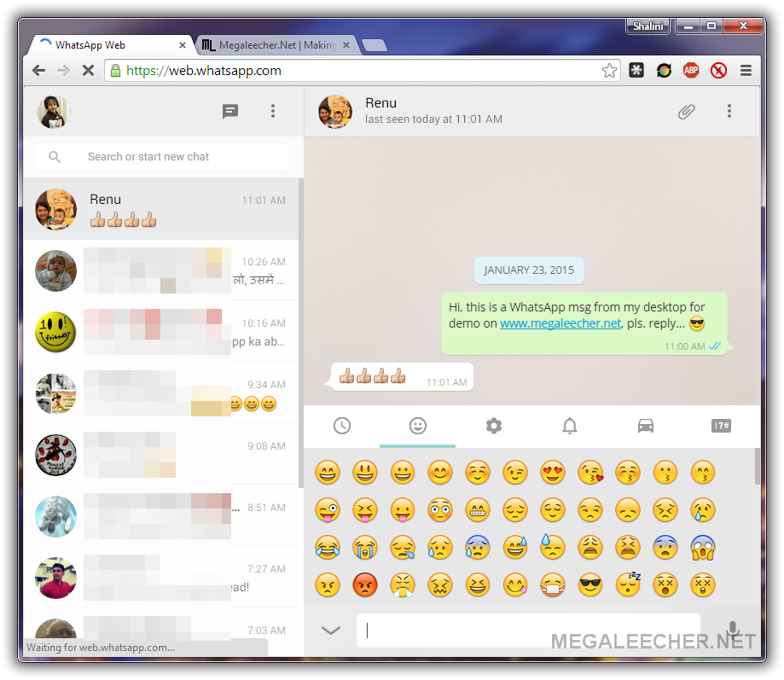The height and width of the screenshot is (680, 784).
Task: Bookmark page with star icon
Action: click(609, 71)
